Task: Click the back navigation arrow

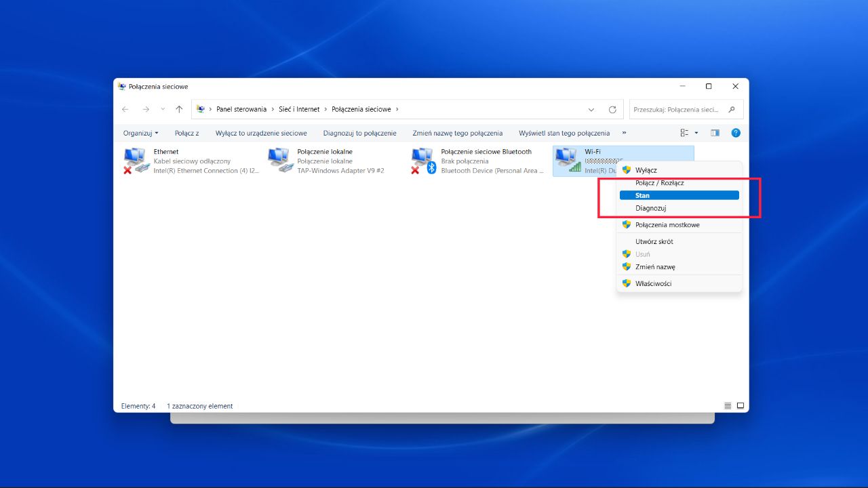Action: coord(125,109)
